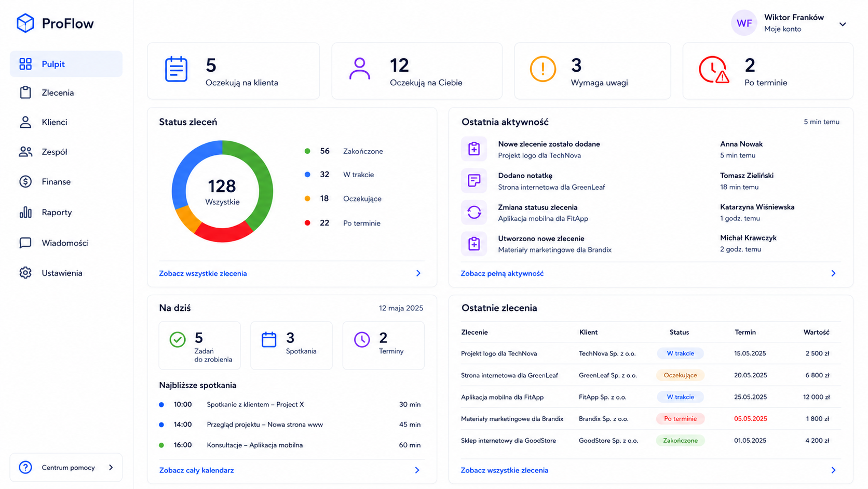Expand Centrum pomocy with its chevron arrow
The image size is (868, 489).
[x=111, y=467]
